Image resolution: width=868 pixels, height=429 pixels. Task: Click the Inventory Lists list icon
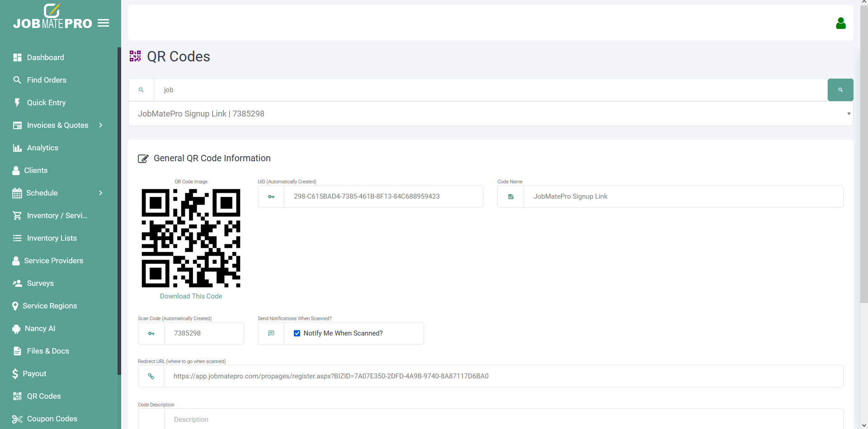[x=17, y=238]
